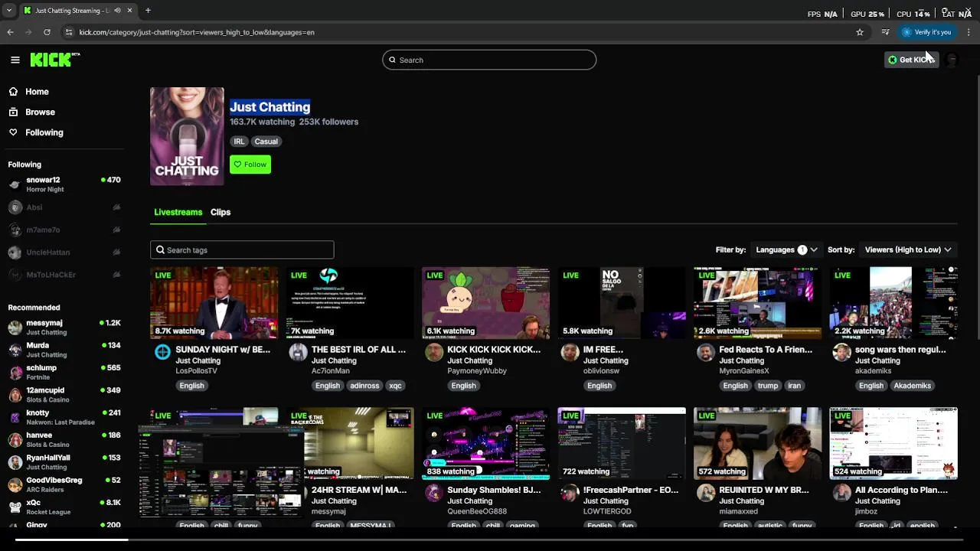Click the Following heart icon

(x=13, y=132)
